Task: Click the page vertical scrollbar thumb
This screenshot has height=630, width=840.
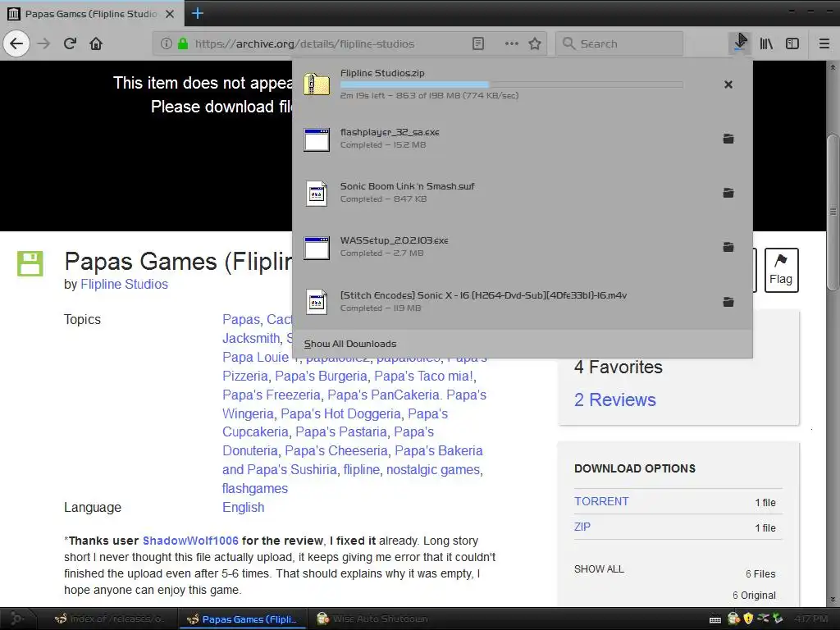Action: click(x=833, y=211)
